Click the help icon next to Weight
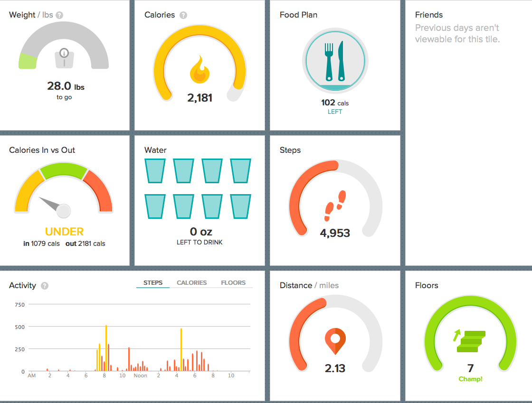This screenshot has width=532, height=403. pyautogui.click(x=59, y=15)
